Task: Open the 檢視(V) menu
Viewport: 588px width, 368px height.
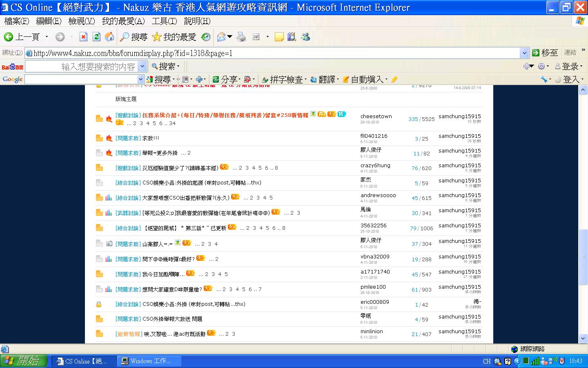Action: tap(81, 21)
